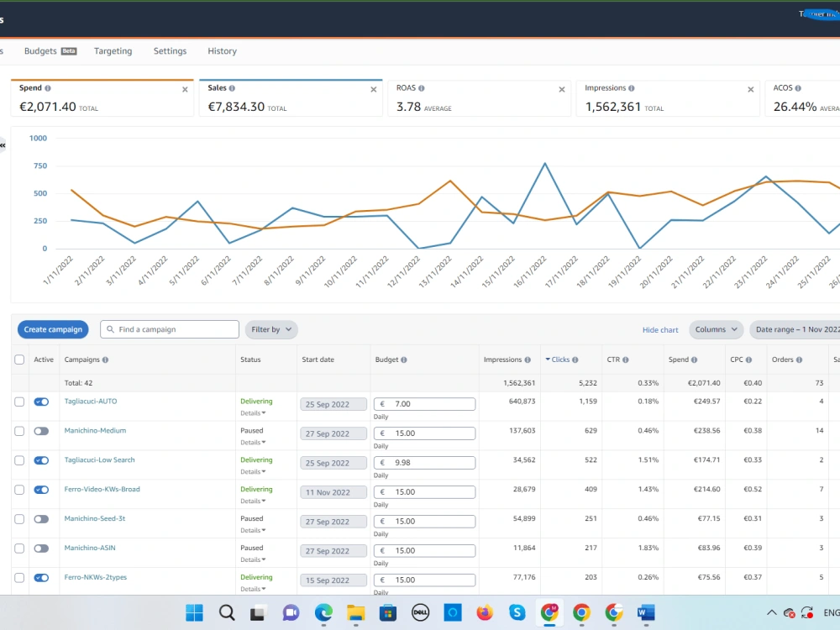This screenshot has height=630, width=840.
Task: Remove the Impressions metric card
Action: [x=750, y=90]
